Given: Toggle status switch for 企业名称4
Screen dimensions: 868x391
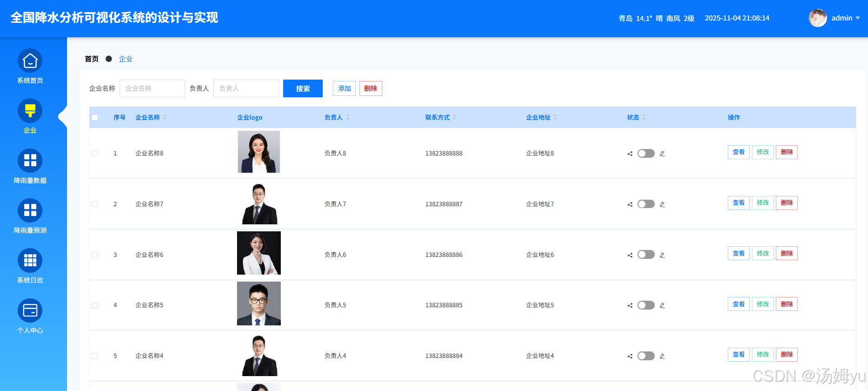Looking at the screenshot, I should click(646, 356).
